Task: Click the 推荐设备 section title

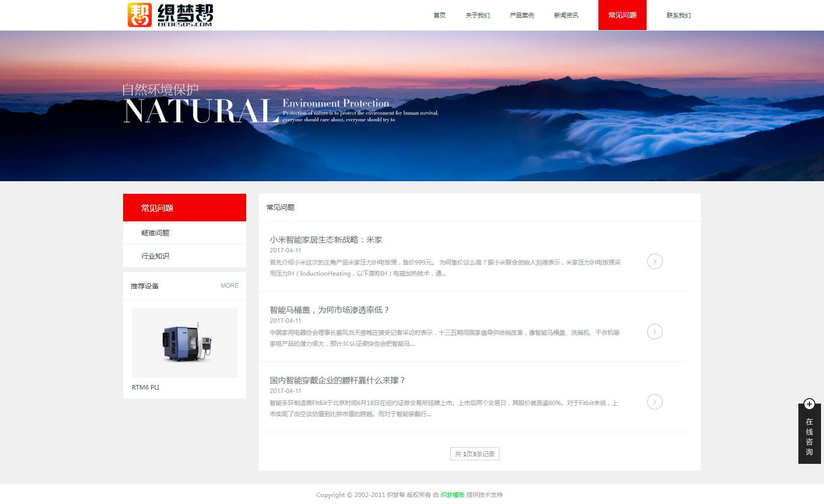Action: coord(145,286)
